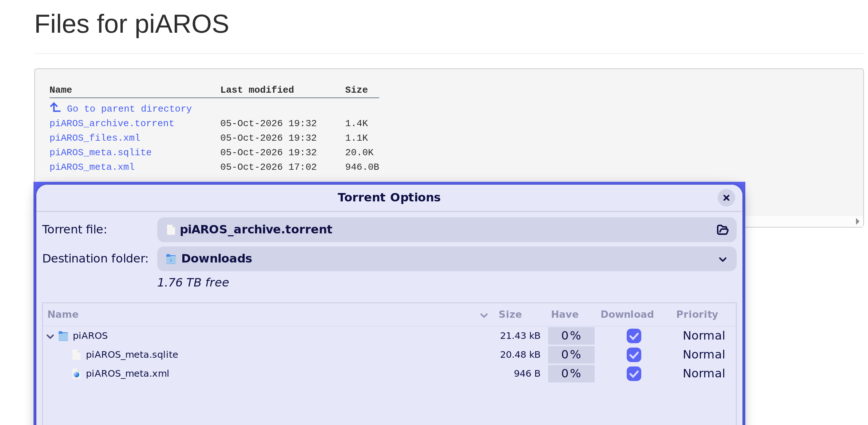Collapse the piAROS folder tree row

(50, 336)
